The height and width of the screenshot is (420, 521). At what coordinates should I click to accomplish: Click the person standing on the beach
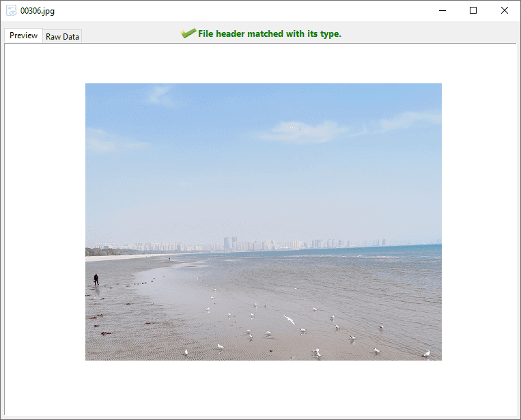pos(96,279)
